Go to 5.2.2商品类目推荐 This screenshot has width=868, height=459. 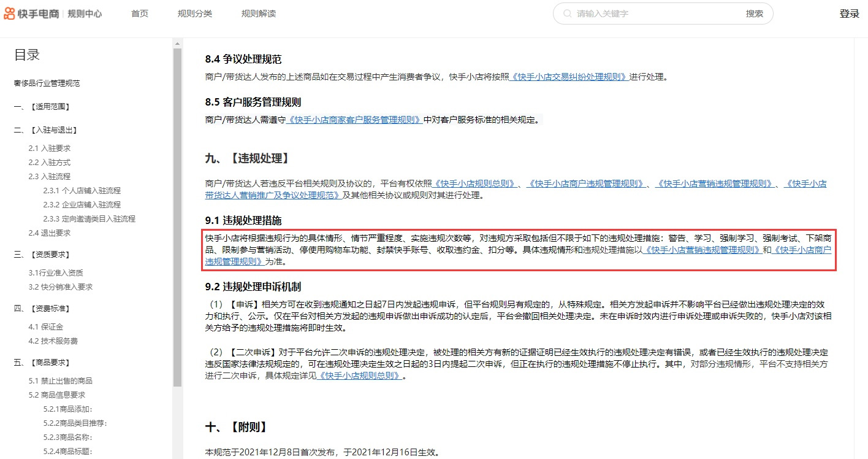coord(75,423)
